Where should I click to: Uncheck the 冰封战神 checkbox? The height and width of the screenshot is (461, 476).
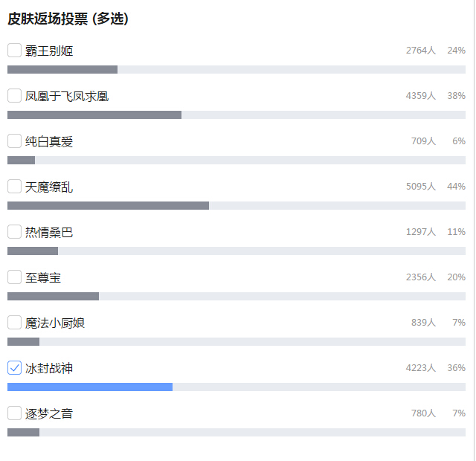click(14, 367)
